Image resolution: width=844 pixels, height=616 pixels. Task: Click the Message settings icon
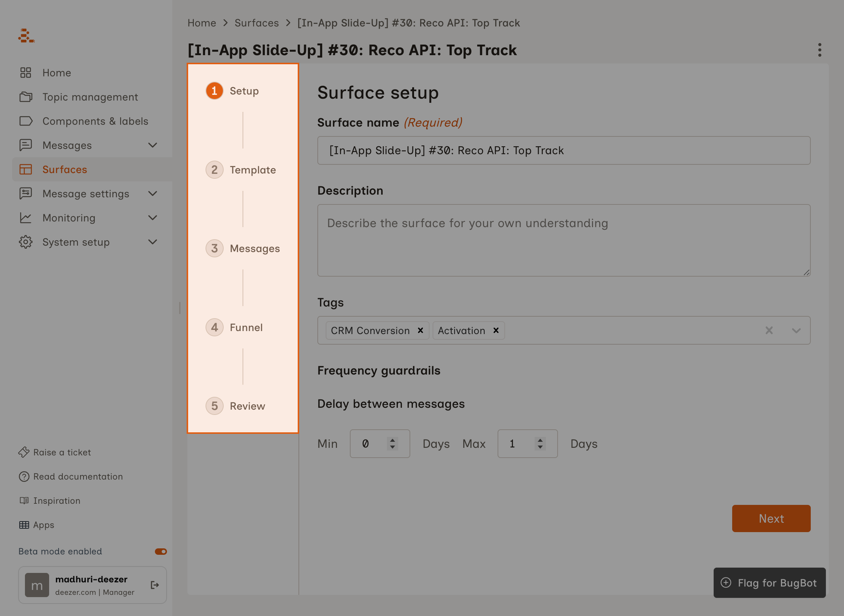tap(26, 193)
